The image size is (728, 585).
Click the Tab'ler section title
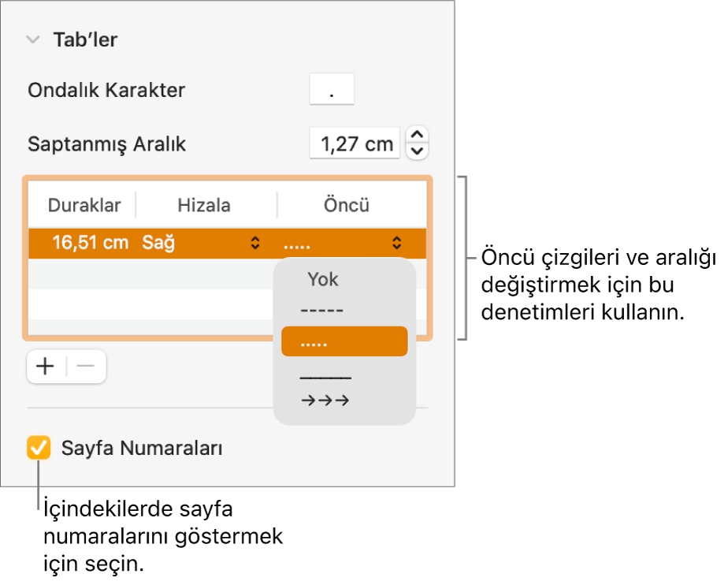[x=85, y=40]
